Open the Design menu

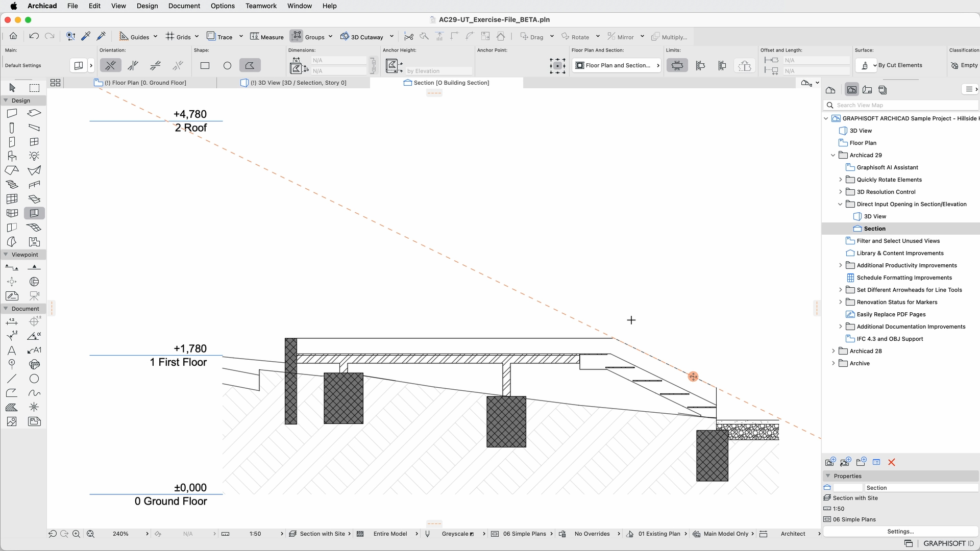(x=147, y=6)
